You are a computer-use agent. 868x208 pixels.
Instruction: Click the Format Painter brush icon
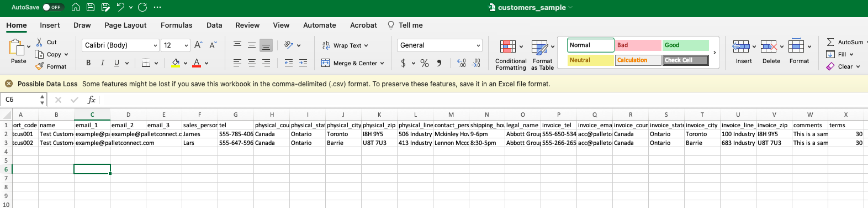point(40,66)
